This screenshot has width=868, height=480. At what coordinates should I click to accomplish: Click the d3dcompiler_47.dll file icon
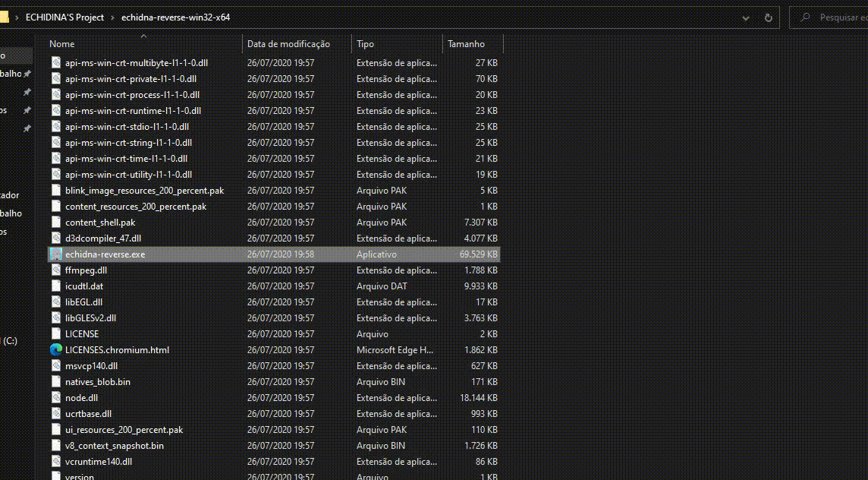tap(55, 238)
